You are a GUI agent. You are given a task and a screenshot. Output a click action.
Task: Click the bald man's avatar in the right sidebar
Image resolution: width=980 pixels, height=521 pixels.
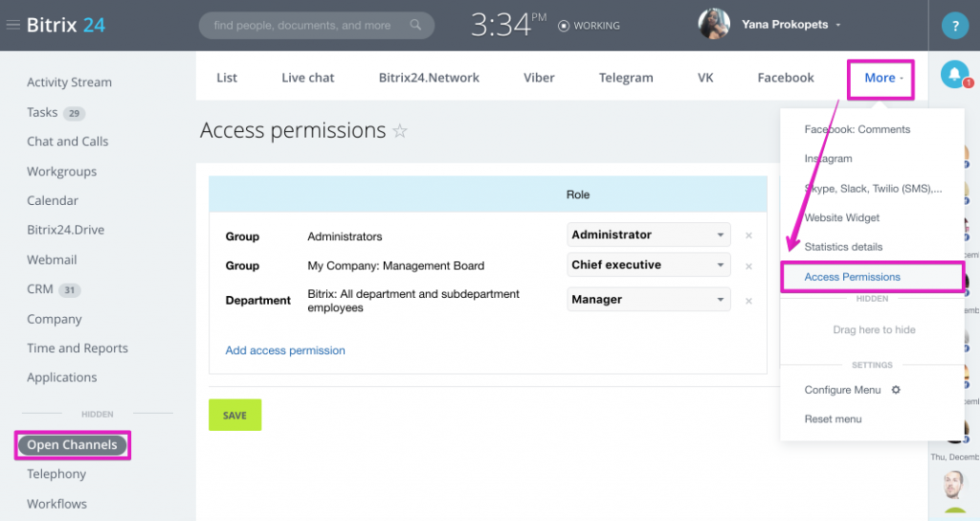[x=953, y=486]
